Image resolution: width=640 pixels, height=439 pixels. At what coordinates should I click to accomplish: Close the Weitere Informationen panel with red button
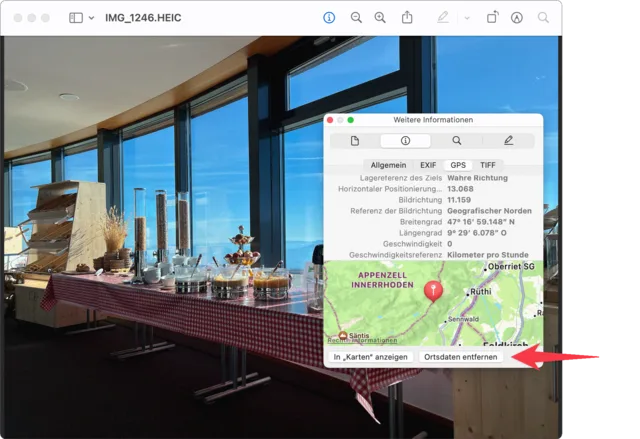pos(330,120)
